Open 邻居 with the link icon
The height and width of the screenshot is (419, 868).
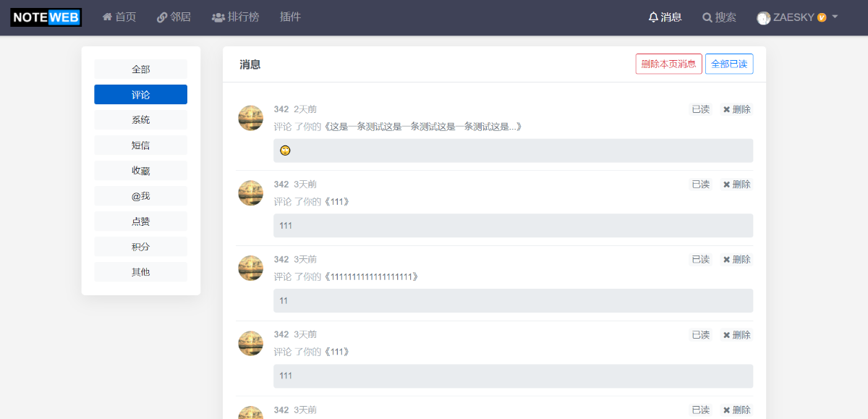click(174, 17)
